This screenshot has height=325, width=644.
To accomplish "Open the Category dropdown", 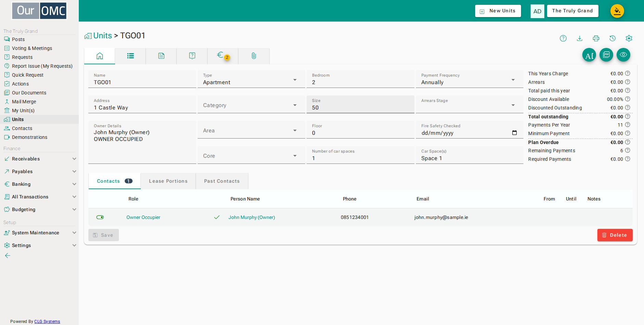I will (251, 105).
